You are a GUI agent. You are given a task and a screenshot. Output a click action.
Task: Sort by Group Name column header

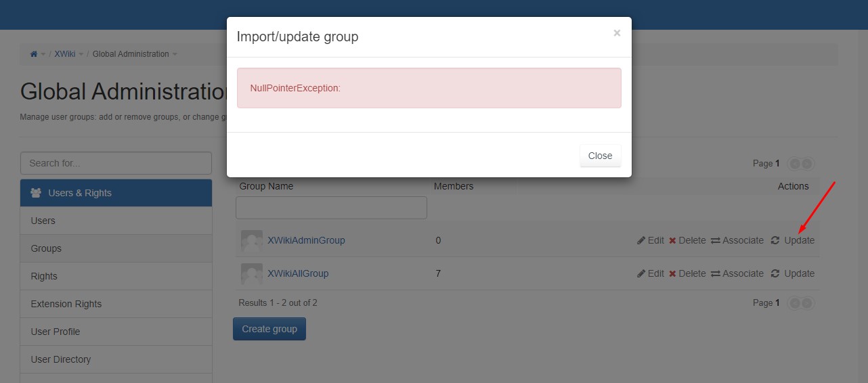[x=266, y=186]
